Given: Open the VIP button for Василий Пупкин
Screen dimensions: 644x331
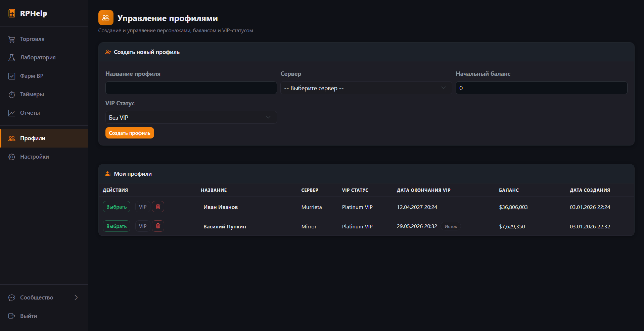Looking at the screenshot, I should (143, 226).
